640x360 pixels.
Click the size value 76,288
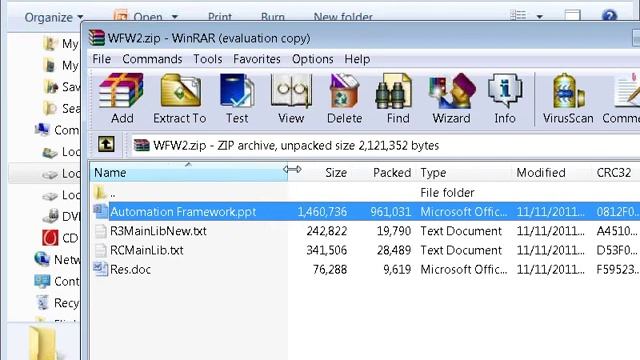(x=330, y=269)
